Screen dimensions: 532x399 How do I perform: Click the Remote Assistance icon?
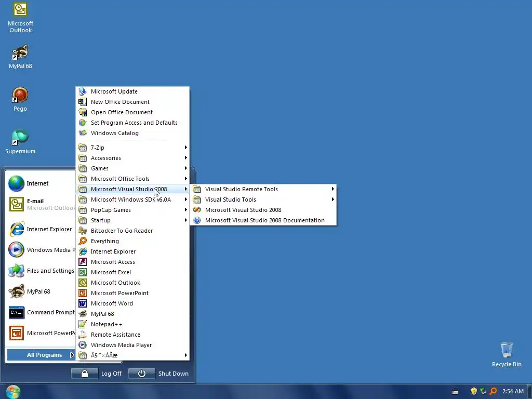point(83,335)
